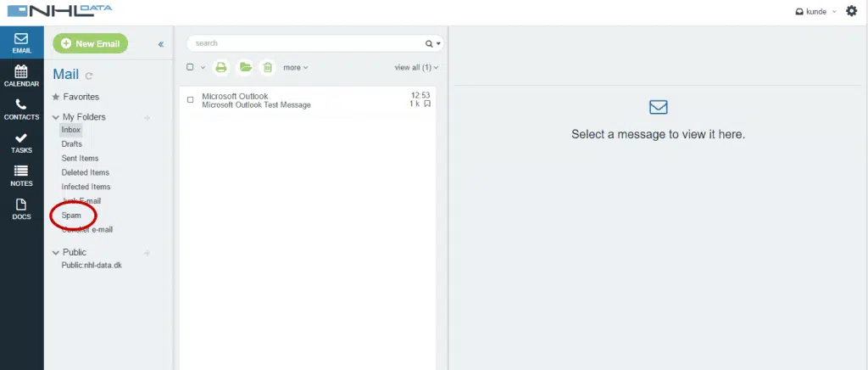Click the New Email button
This screenshot has height=370, width=868.
pos(90,43)
